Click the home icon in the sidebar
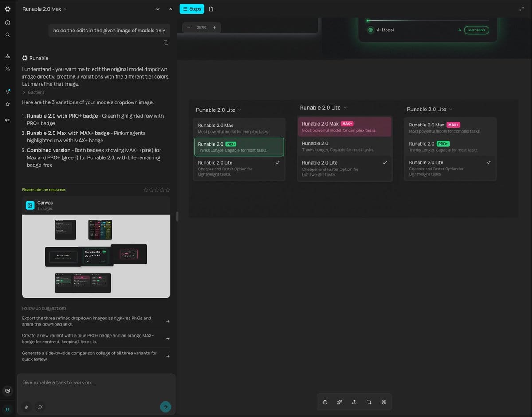 pyautogui.click(x=8, y=23)
